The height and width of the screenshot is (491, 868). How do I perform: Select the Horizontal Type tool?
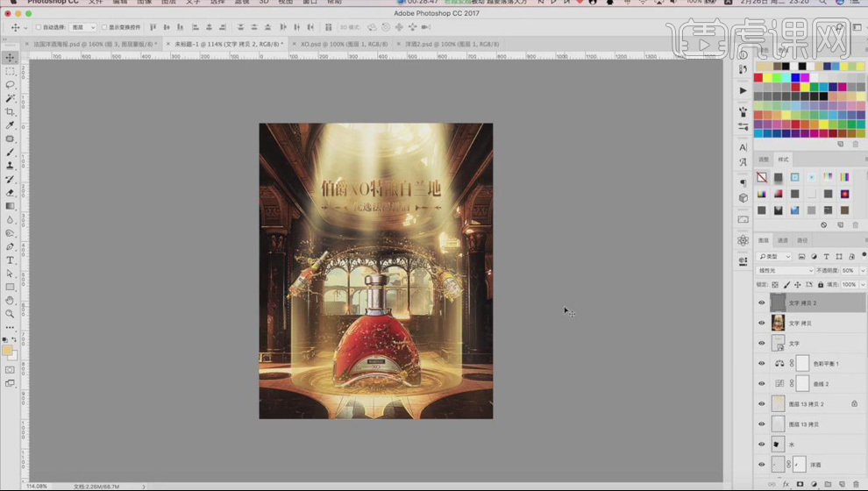tap(10, 260)
